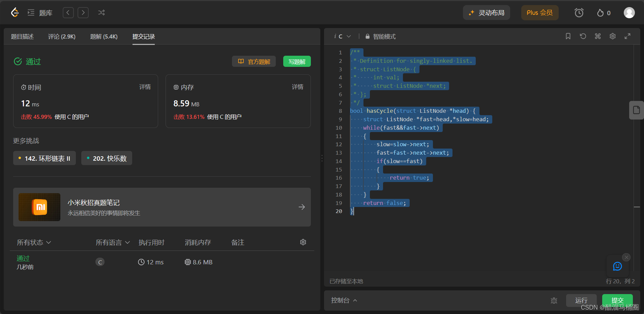The height and width of the screenshot is (314, 644).
Task: Open Plus 会员 membership button
Action: 539,13
